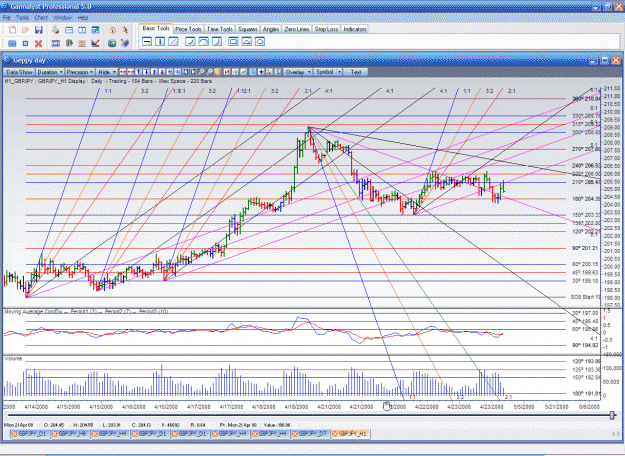Screen dimensions: 625x456
Task: Click the 180° 204.39 price level label
Action: coord(586,199)
